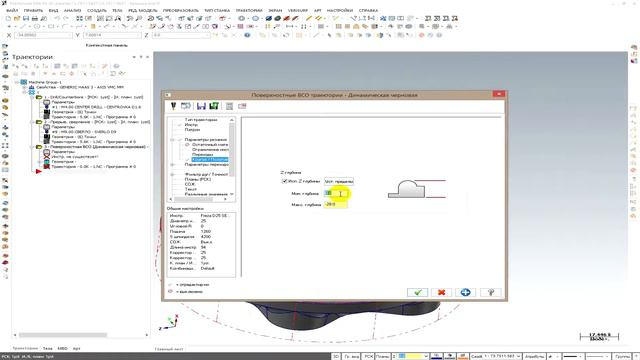Expand 'Параметры резания' node in dialog tree

172,140
